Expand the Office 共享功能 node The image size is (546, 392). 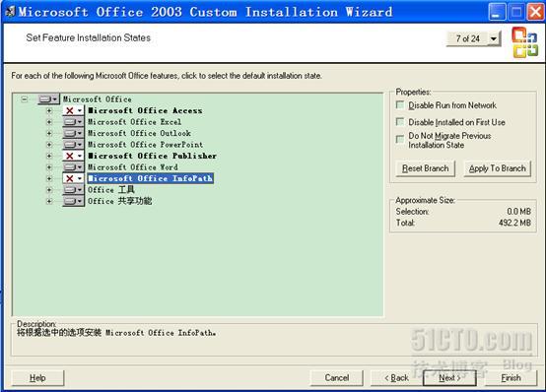pos(49,201)
